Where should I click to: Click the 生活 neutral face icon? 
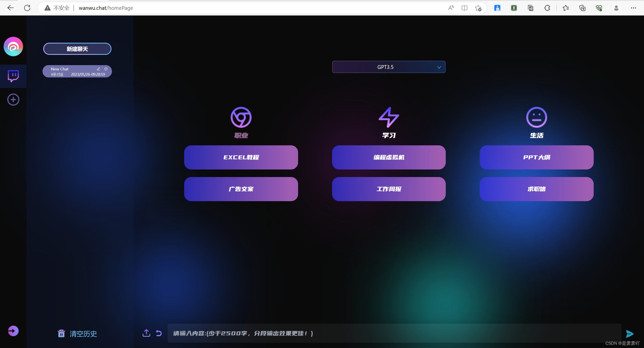point(537,117)
